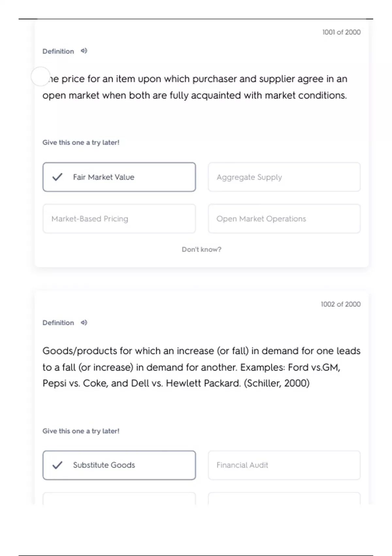Image resolution: width=392 pixels, height=556 pixels.
Task: Click the checkmark beside Substitute Goods
Action: tap(57, 465)
